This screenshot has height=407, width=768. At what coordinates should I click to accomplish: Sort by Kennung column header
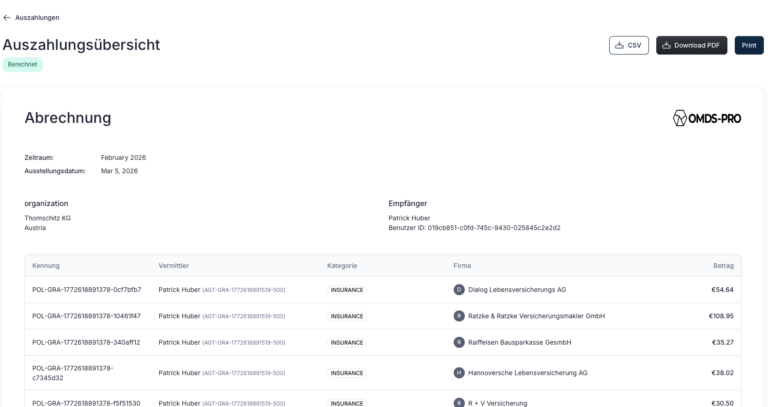pyautogui.click(x=46, y=265)
